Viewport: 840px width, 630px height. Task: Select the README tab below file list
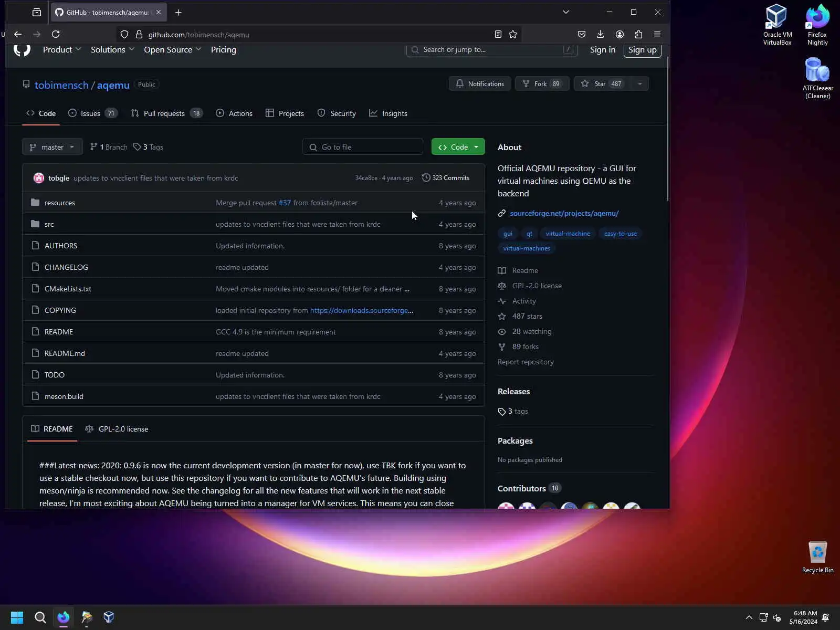click(52, 429)
